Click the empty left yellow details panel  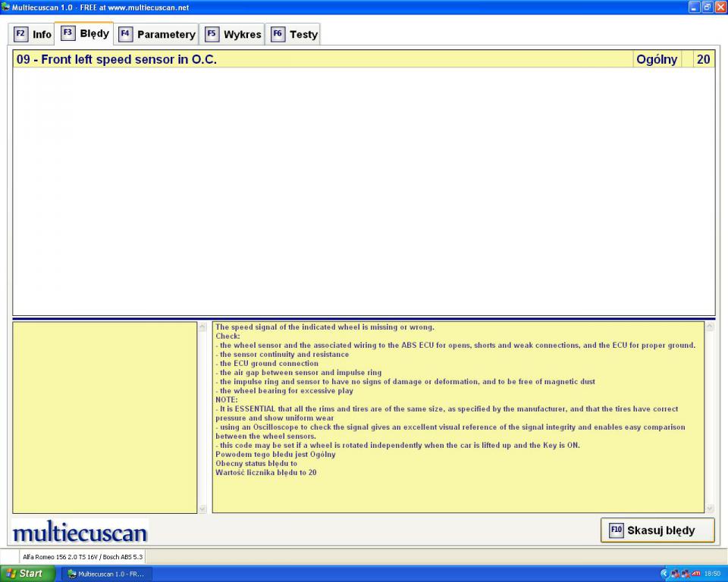pyautogui.click(x=105, y=418)
